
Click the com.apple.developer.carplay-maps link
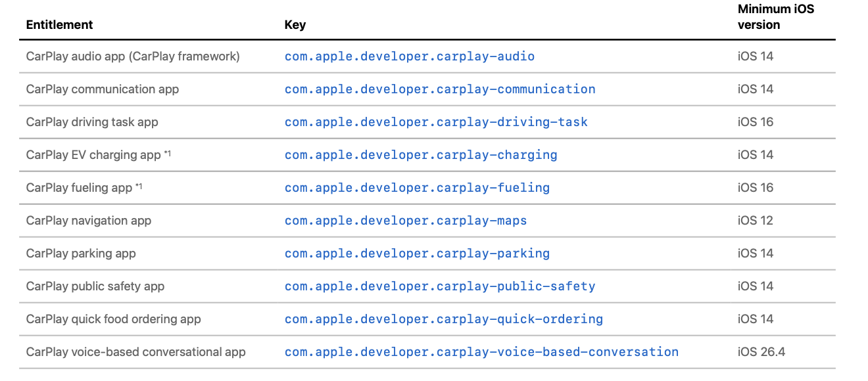(405, 221)
